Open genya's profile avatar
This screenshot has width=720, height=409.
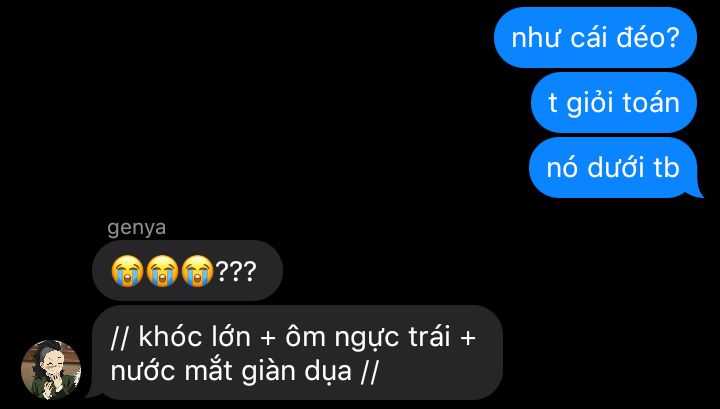pyautogui.click(x=51, y=370)
